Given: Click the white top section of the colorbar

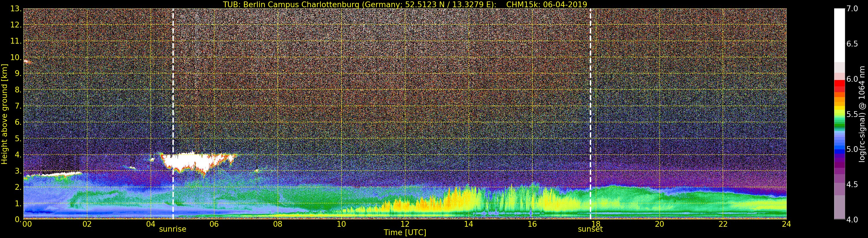Looking at the screenshot, I should tap(839, 35).
